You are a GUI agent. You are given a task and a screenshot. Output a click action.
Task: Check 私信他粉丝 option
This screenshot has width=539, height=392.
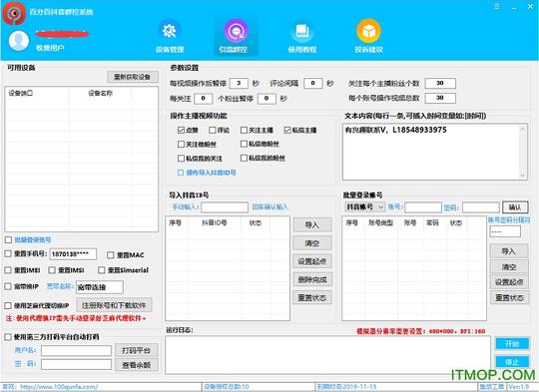tap(244, 144)
